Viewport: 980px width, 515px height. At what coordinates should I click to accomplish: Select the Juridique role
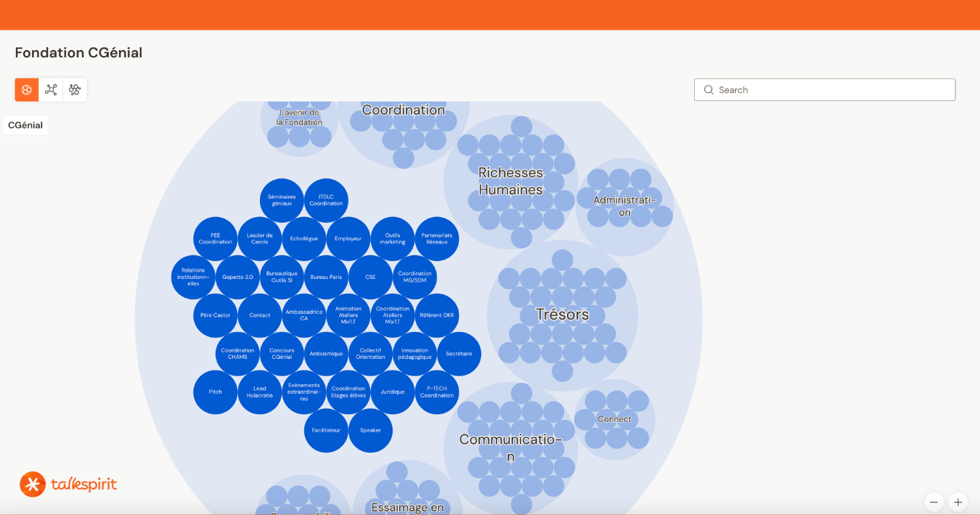click(x=393, y=392)
